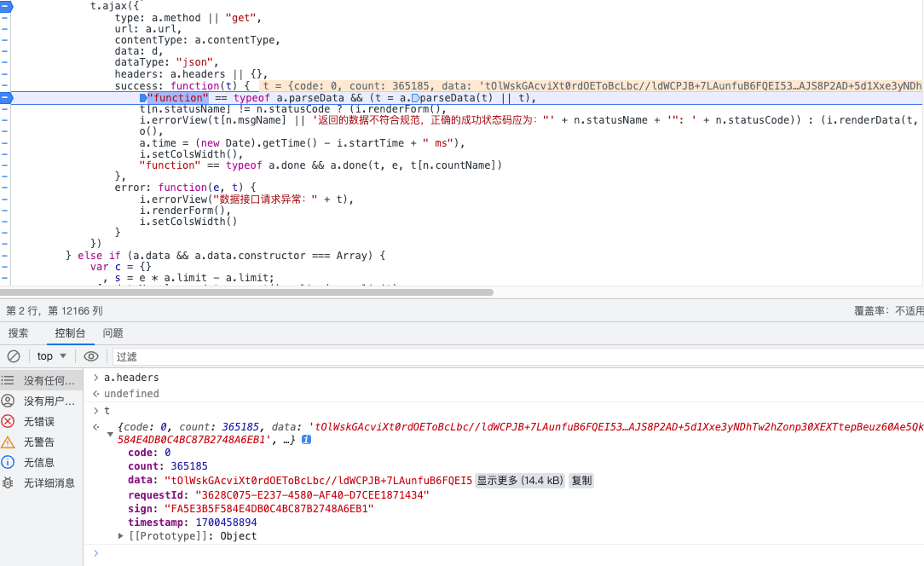Select the no info filter (无信息)
The height and width of the screenshot is (566, 924).
(x=39, y=462)
